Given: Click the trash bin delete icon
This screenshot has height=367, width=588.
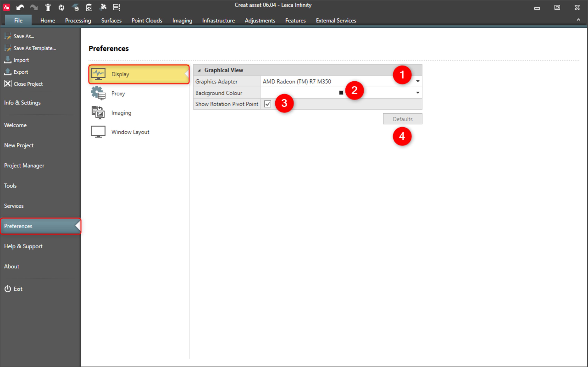Looking at the screenshot, I should [x=48, y=8].
